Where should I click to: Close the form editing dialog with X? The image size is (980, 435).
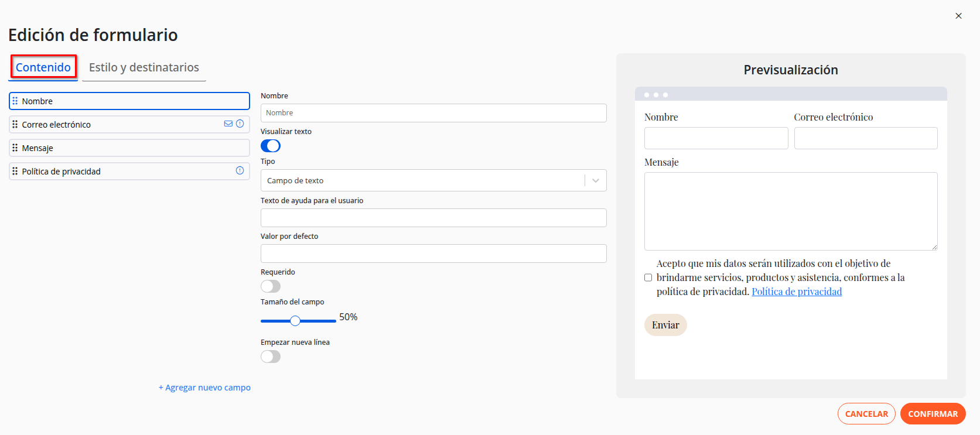point(958,16)
